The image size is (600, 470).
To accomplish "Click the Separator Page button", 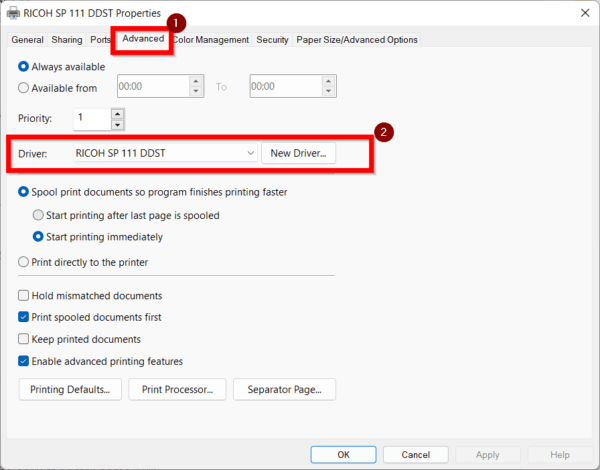I will tap(284, 389).
